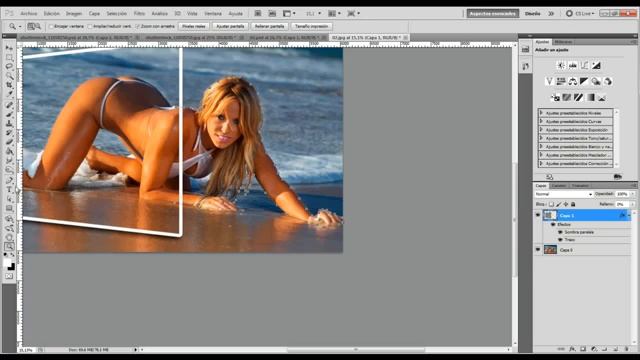Click the layer style fx button

point(572,349)
